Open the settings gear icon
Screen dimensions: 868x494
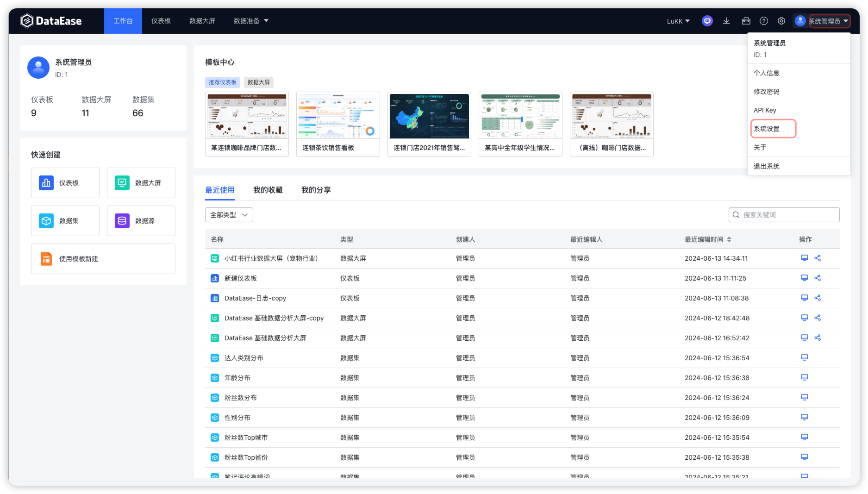pos(781,21)
